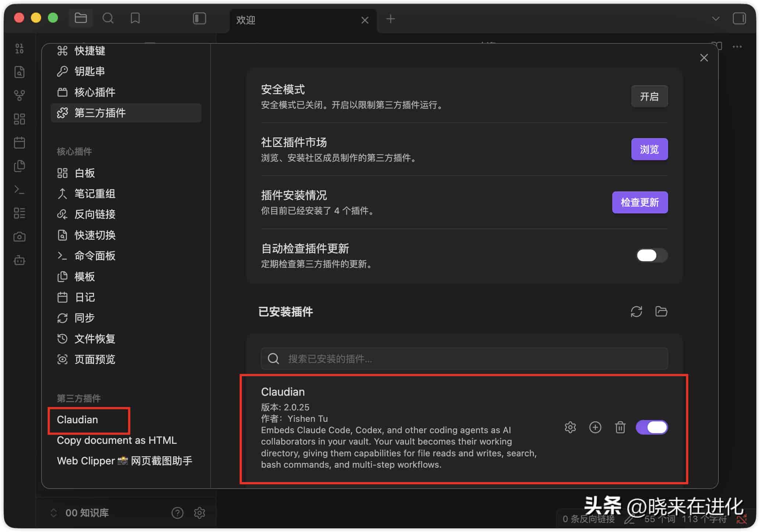Open the 00 知识库 vault switcher
This screenshot has height=532, width=760.
pyautogui.click(x=80, y=513)
